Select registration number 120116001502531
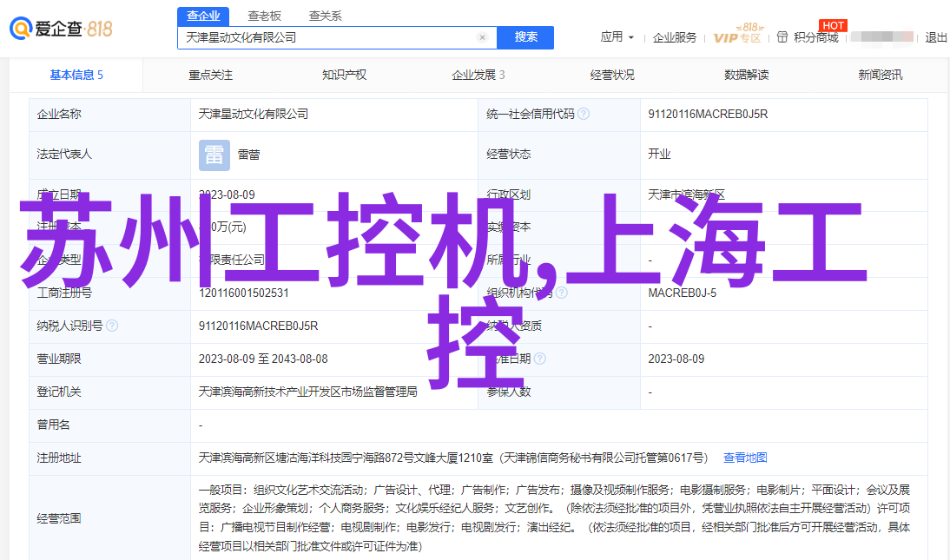The height and width of the screenshot is (560, 950). (x=243, y=293)
